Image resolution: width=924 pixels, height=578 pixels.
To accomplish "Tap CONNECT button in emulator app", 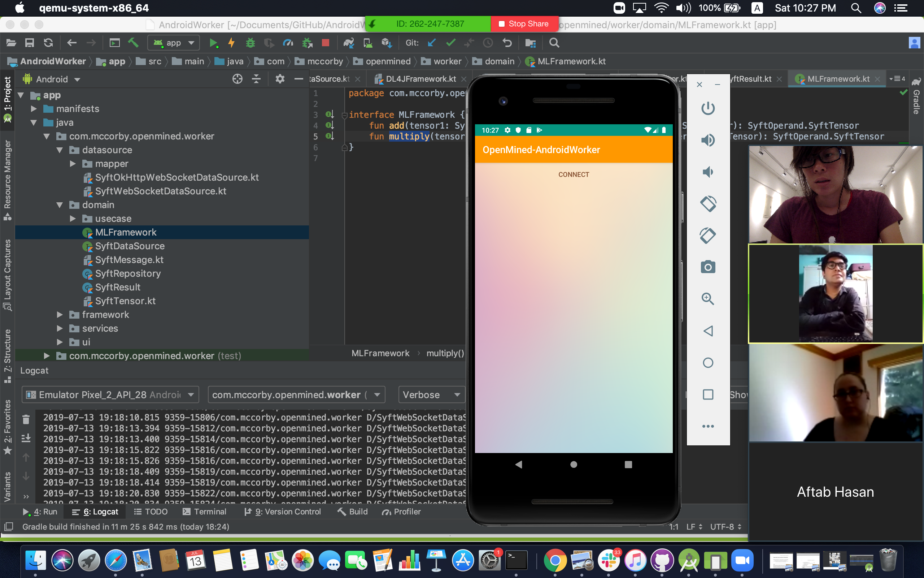I will (x=574, y=175).
